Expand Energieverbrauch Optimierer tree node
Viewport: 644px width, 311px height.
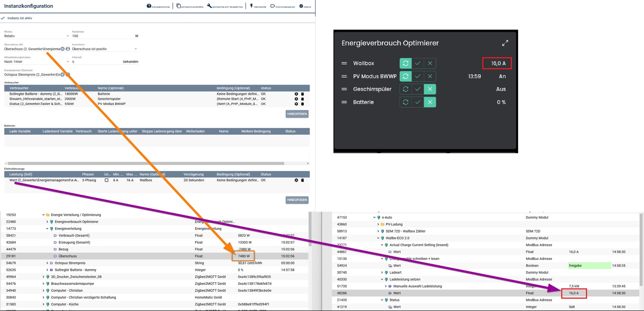(47, 222)
